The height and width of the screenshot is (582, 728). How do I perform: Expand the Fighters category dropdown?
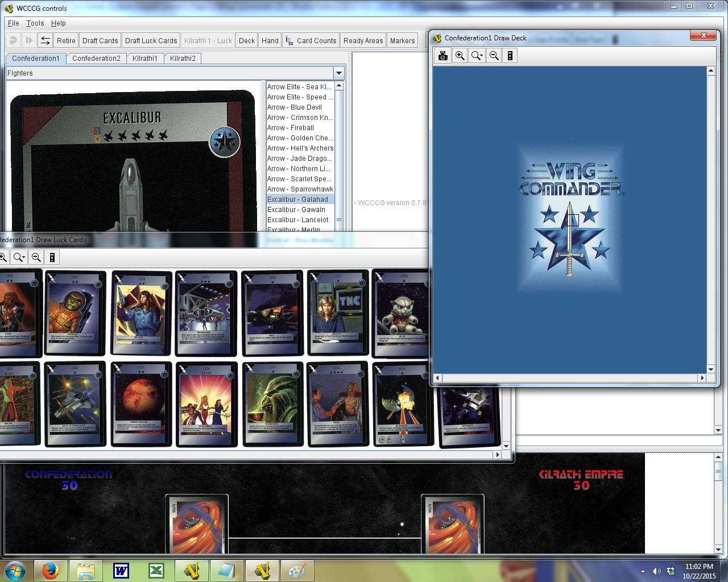click(339, 73)
